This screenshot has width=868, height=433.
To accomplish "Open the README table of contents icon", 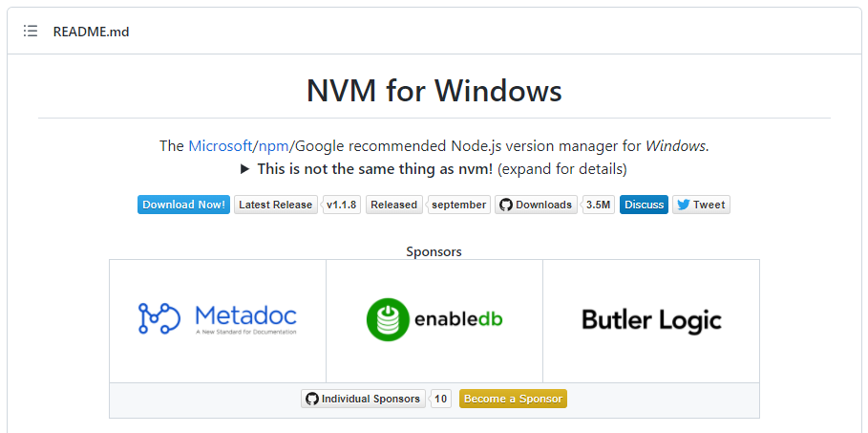I will (x=31, y=31).
